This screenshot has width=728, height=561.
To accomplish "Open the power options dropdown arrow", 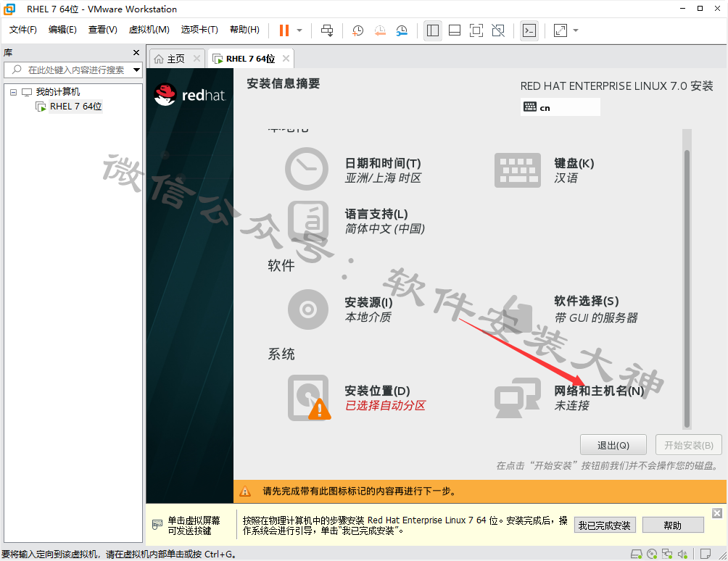I will click(299, 30).
